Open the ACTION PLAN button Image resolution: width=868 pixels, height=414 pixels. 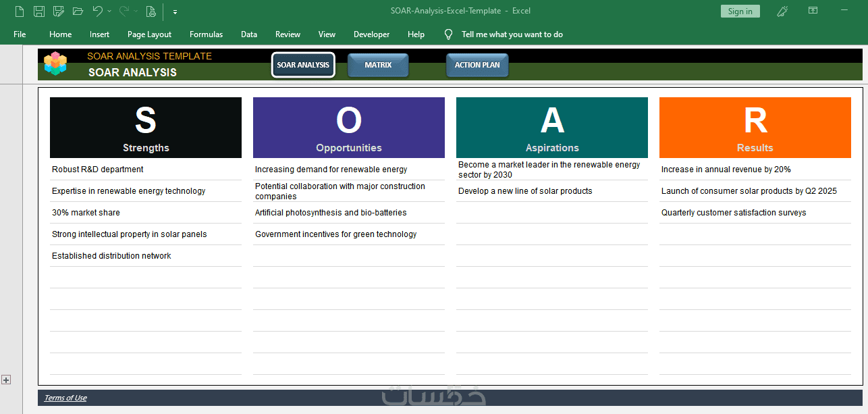[477, 65]
